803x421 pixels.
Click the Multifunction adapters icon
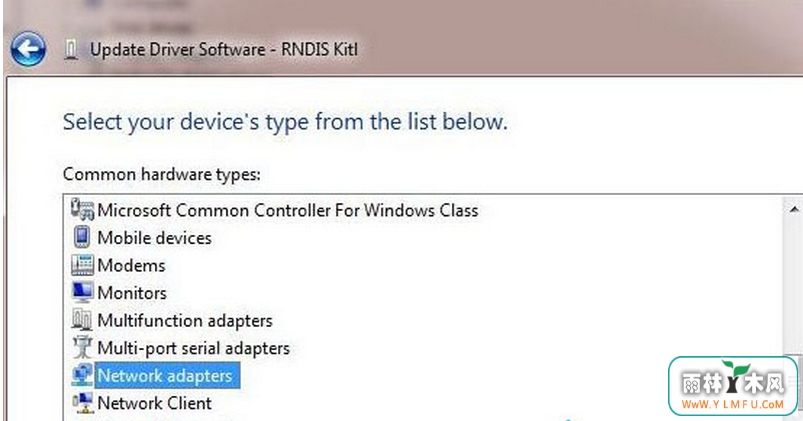82,320
